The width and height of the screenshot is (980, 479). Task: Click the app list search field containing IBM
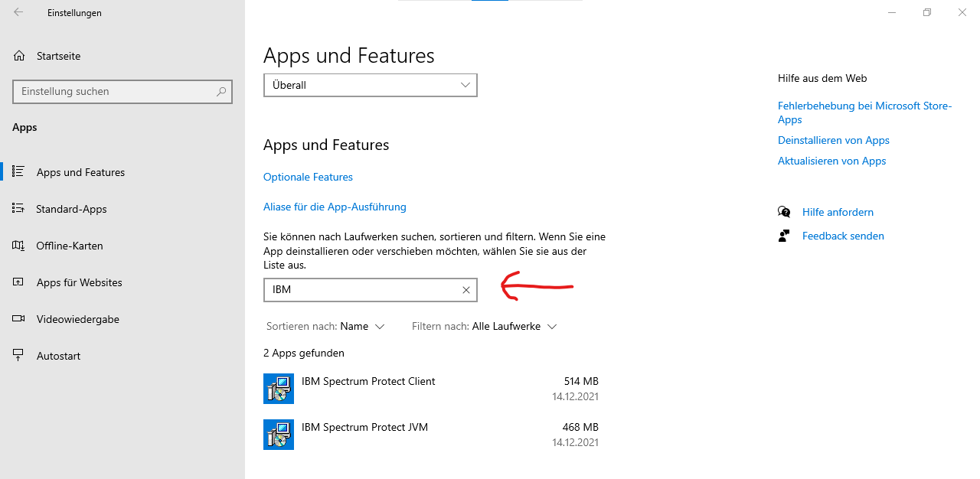360,290
